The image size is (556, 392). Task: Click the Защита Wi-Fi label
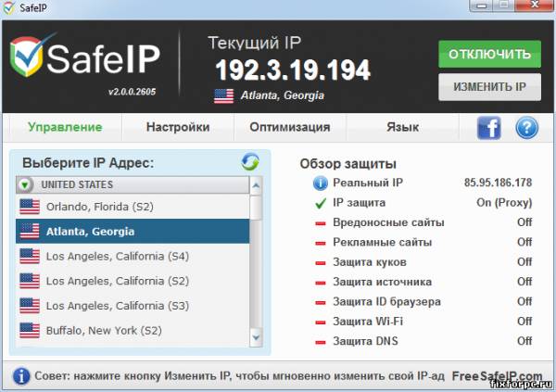pyautogui.click(x=368, y=322)
